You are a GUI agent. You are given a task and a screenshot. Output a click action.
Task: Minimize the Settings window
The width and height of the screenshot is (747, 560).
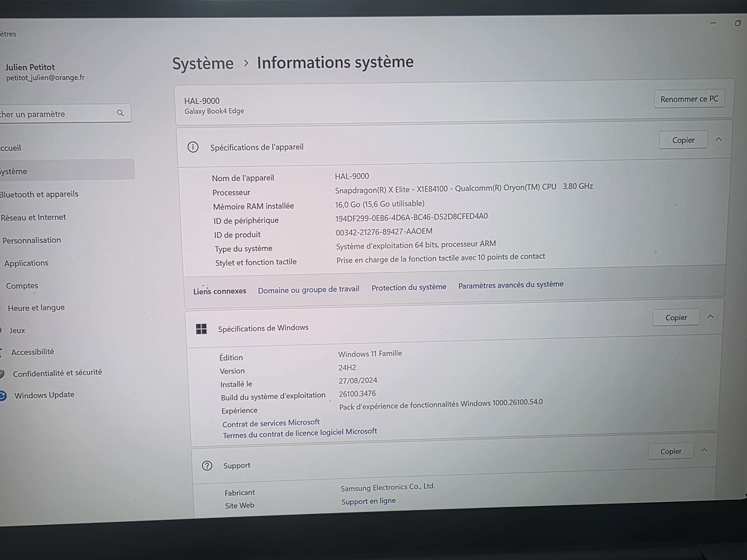click(x=713, y=23)
